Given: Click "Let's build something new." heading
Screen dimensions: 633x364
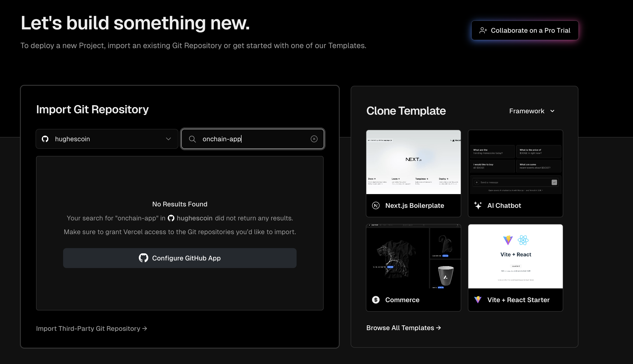Looking at the screenshot, I should pyautogui.click(x=135, y=23).
